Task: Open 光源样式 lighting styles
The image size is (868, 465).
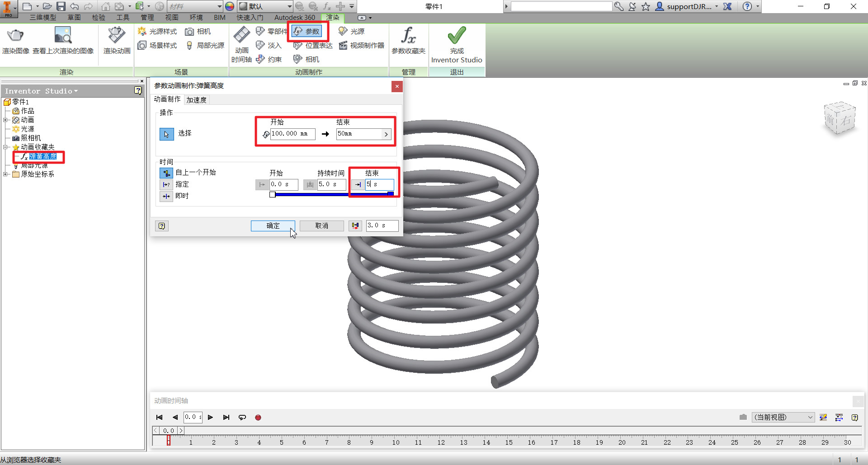Action: 157,31
